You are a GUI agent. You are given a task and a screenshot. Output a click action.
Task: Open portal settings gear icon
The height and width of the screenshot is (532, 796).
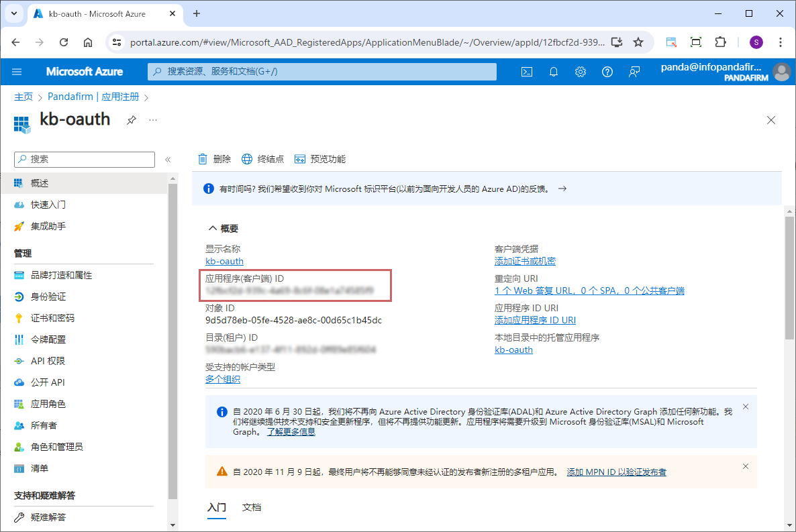click(581, 72)
